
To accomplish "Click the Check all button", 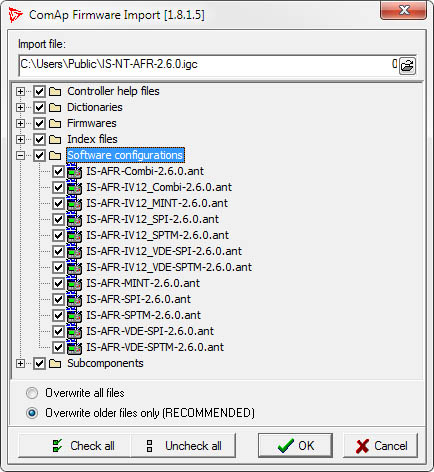I will point(74,446).
